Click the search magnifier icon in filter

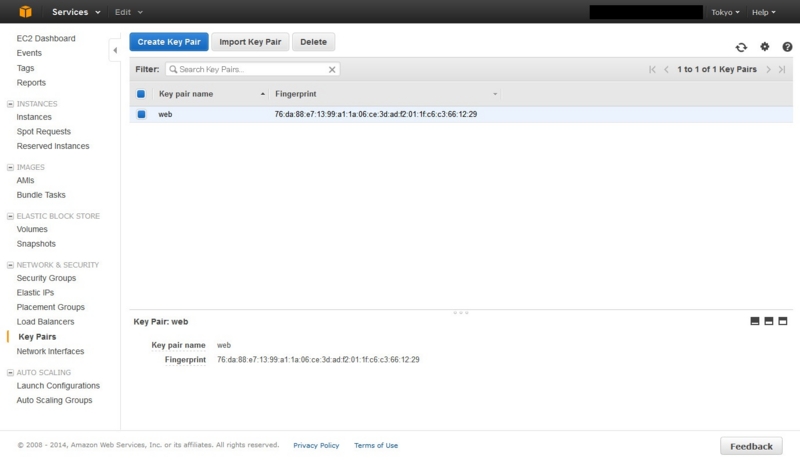click(x=173, y=69)
